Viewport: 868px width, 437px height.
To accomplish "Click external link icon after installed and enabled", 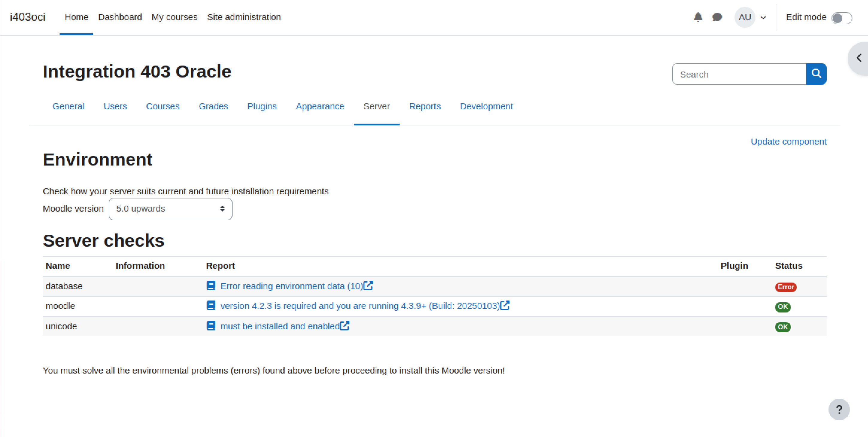I will click(345, 325).
